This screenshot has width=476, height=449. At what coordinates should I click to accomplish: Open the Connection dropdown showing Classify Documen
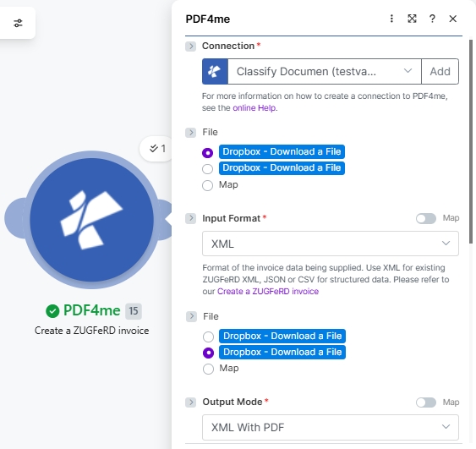coord(325,72)
